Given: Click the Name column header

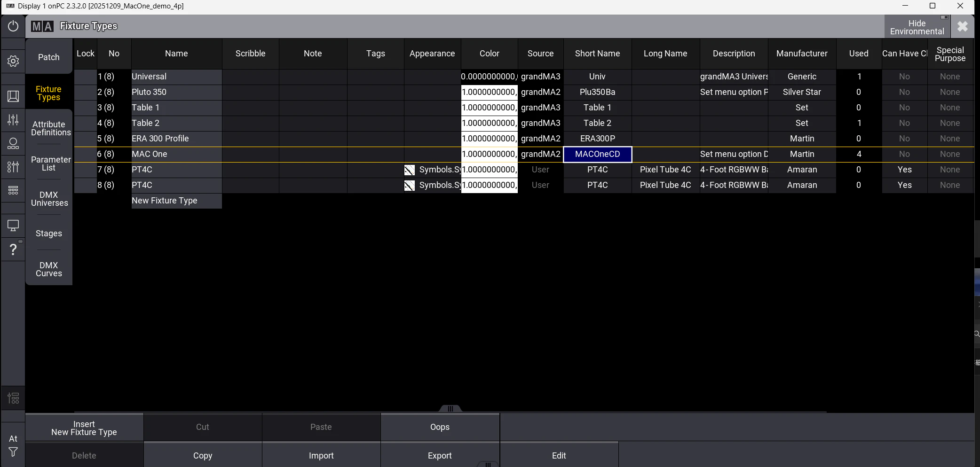Looking at the screenshot, I should (x=176, y=54).
